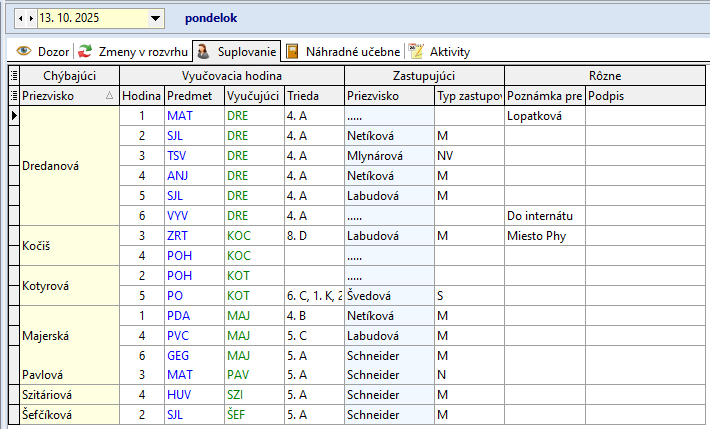Click the Zmeny v rozvrhu arrows icon
This screenshot has width=710, height=429.
click(86, 51)
